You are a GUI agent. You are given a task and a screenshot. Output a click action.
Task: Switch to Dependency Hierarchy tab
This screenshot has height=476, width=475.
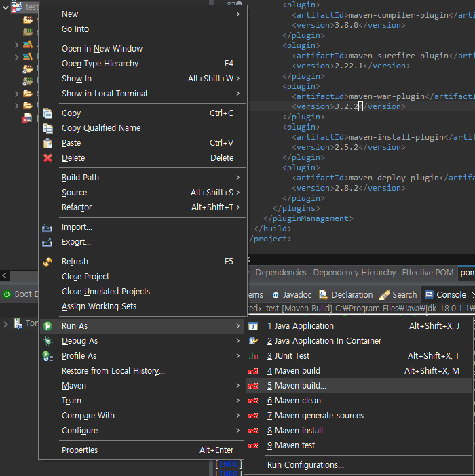[354, 273]
